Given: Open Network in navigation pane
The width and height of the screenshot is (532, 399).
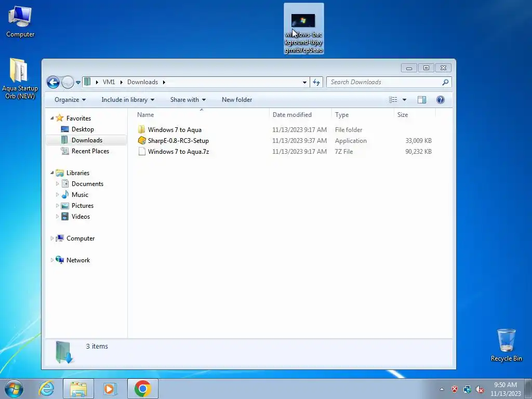Looking at the screenshot, I should click(x=78, y=260).
